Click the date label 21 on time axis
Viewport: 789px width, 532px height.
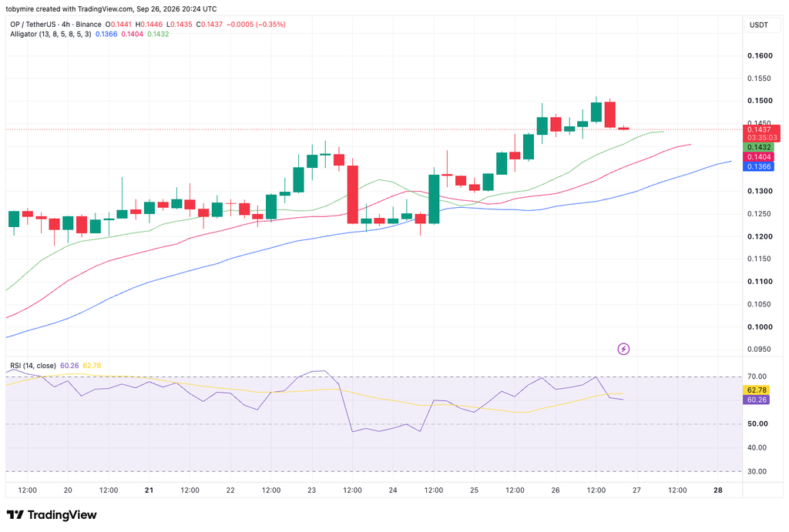(149, 490)
